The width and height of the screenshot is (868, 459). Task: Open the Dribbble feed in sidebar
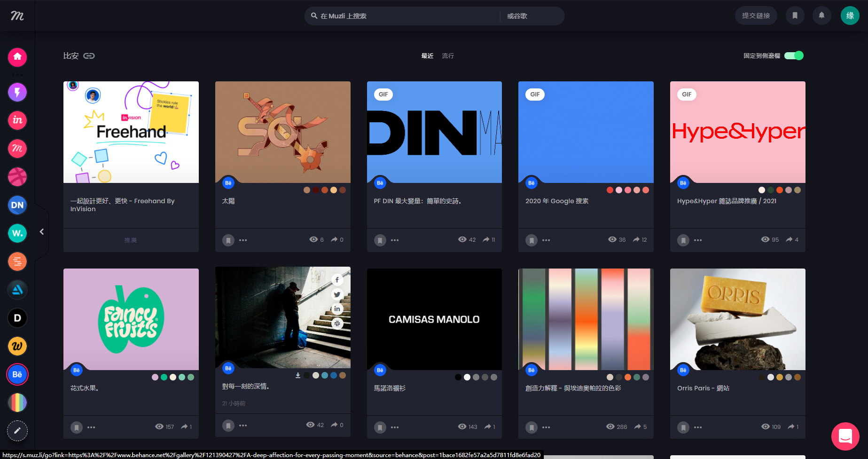tap(17, 177)
